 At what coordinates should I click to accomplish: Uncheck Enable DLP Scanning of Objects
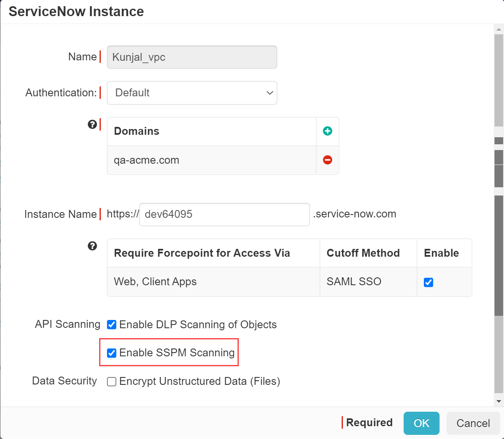[112, 324]
